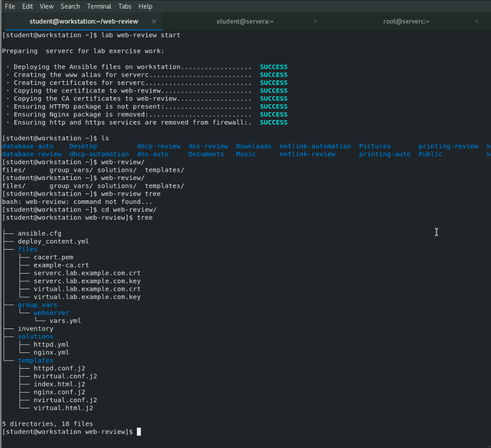Image resolution: width=491 pixels, height=448 pixels.
Task: Click database-auto in ls output
Action: tap(27, 146)
